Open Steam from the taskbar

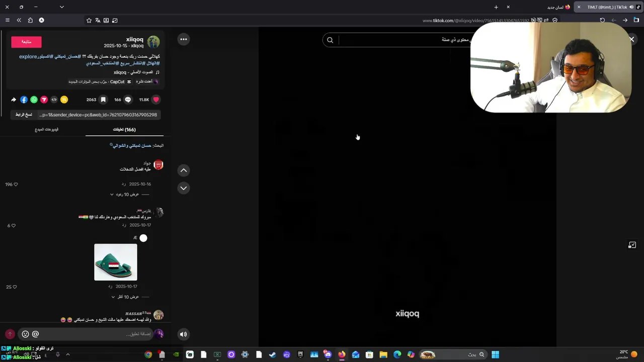(x=273, y=354)
